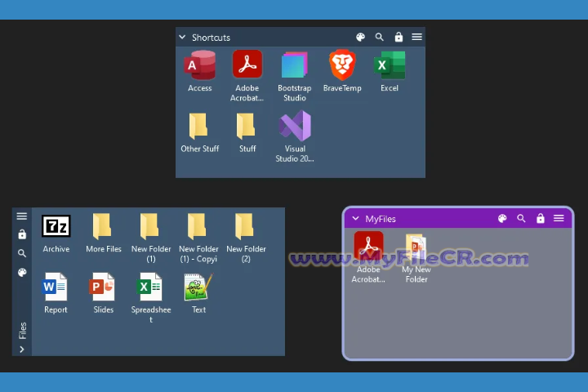
Task: Click the MyFiles panel title
Action: coord(381,219)
